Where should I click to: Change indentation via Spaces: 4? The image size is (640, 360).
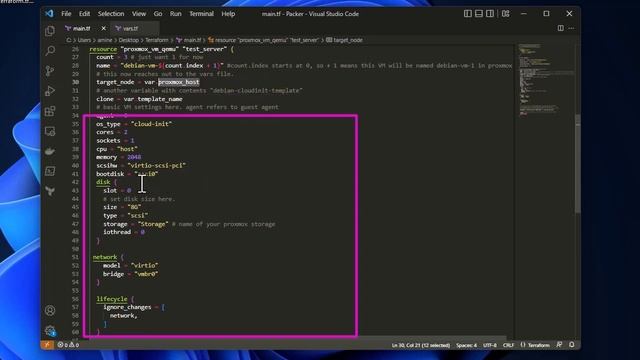point(466,345)
